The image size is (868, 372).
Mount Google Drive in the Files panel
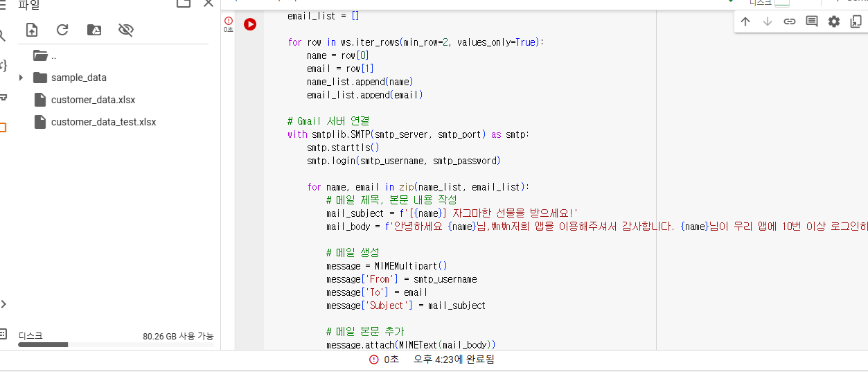click(x=94, y=30)
